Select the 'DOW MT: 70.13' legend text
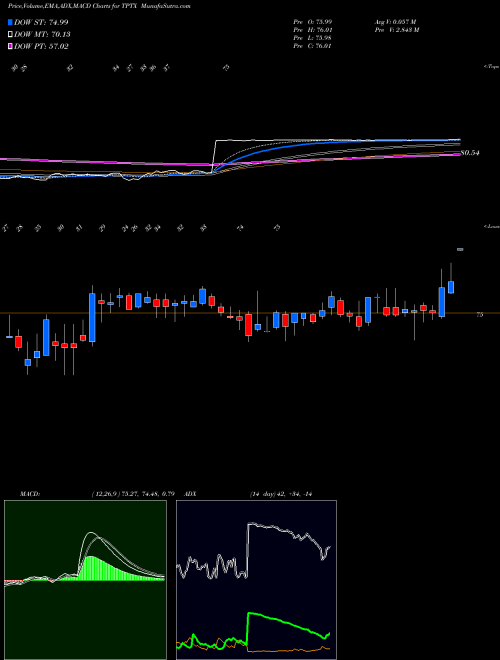This screenshot has width=500, height=660. tap(43, 35)
